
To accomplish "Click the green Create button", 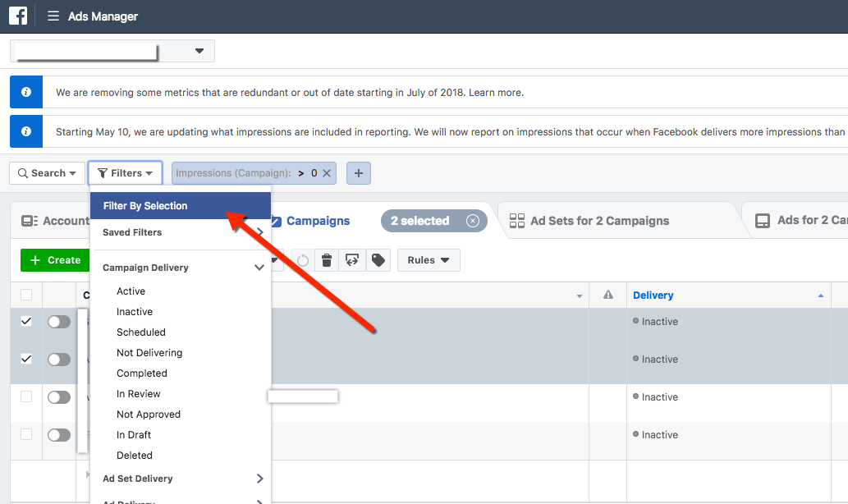I will (x=55, y=260).
